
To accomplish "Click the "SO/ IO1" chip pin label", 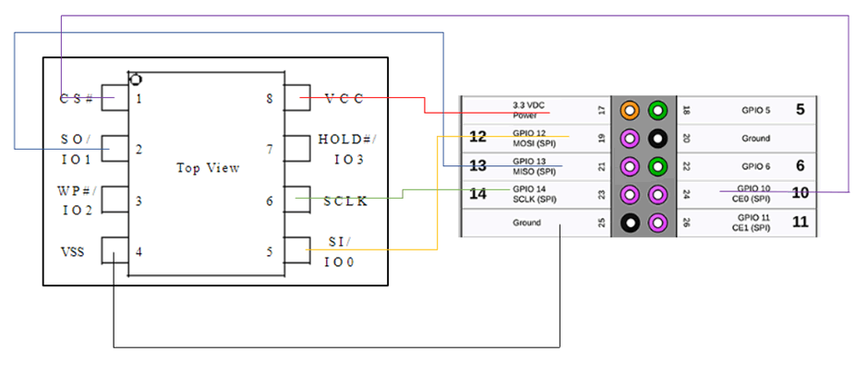I will coord(77,149).
